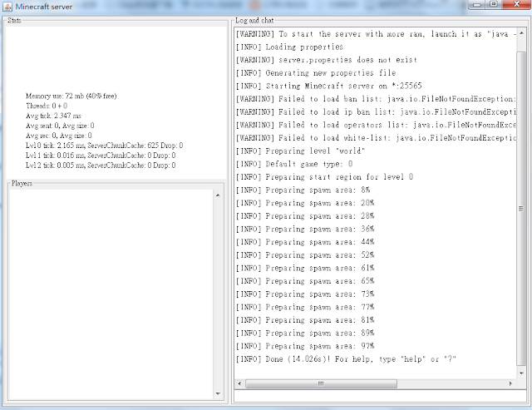Click the log vertical scrollbar up arrow
This screenshot has height=410, width=532.
pos(521,33)
